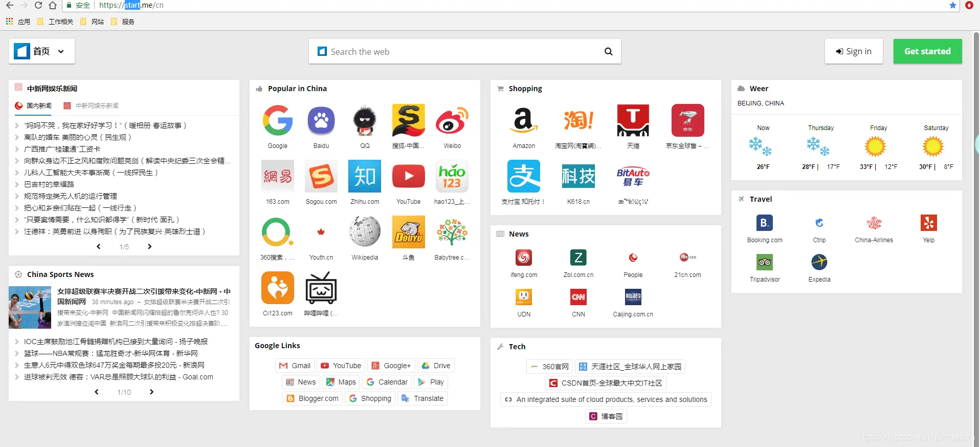Open the CNN news icon
The image size is (980, 447).
pyautogui.click(x=578, y=297)
